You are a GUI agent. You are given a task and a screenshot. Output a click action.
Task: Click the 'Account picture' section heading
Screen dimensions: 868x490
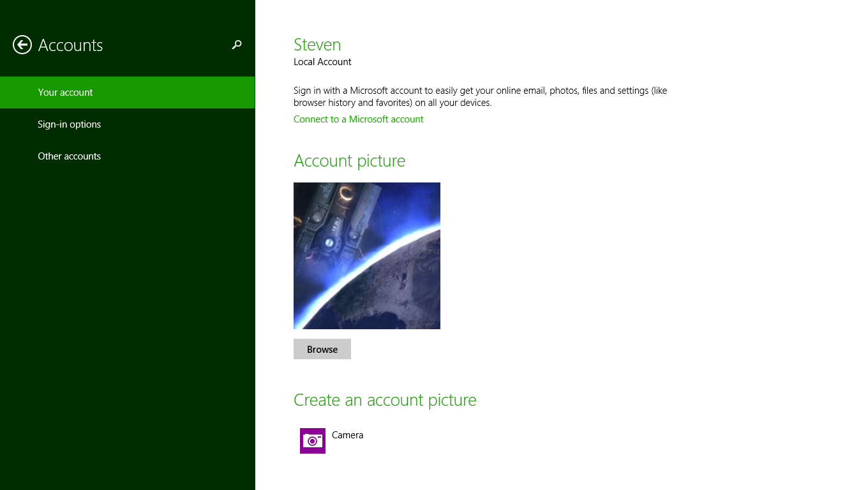(349, 161)
